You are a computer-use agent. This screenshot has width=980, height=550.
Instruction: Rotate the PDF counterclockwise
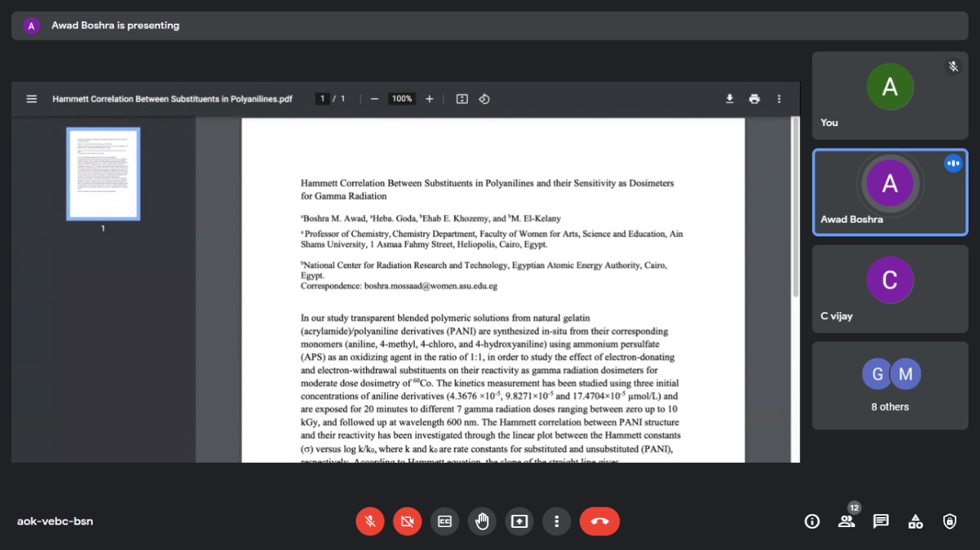(484, 99)
